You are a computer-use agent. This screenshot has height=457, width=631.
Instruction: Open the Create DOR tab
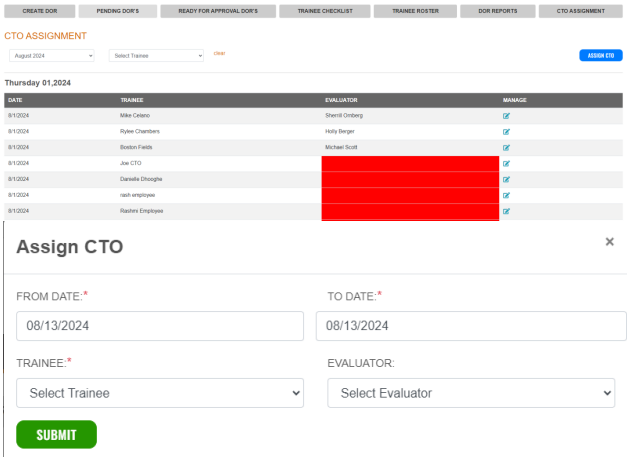40,11
